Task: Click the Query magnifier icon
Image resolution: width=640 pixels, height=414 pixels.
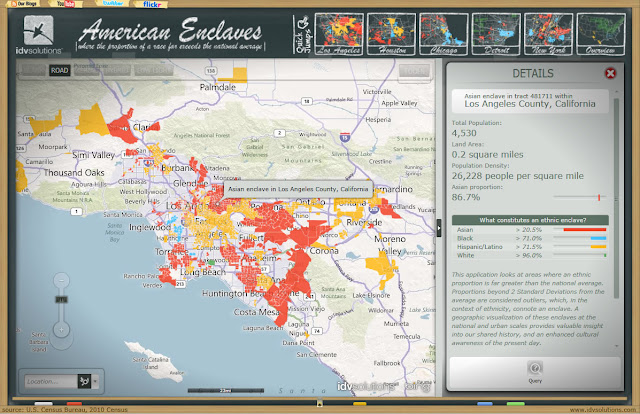Action: pyautogui.click(x=535, y=368)
